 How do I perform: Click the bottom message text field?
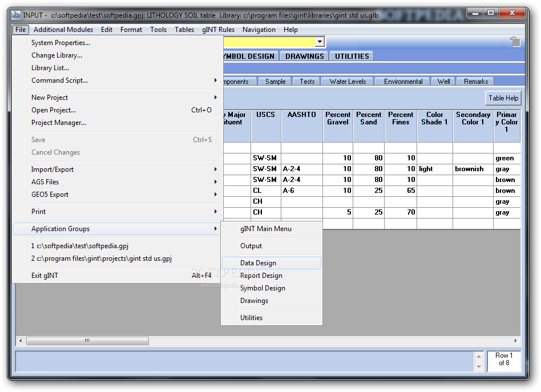coord(245,362)
